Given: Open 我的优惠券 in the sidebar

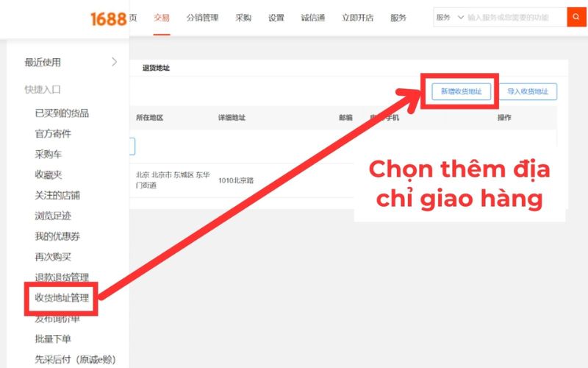Looking at the screenshot, I should tap(57, 236).
